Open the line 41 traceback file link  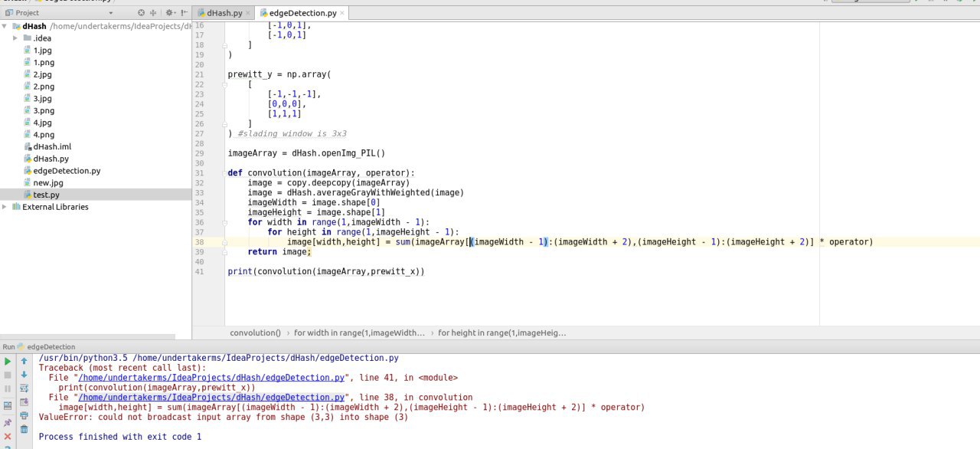213,378
